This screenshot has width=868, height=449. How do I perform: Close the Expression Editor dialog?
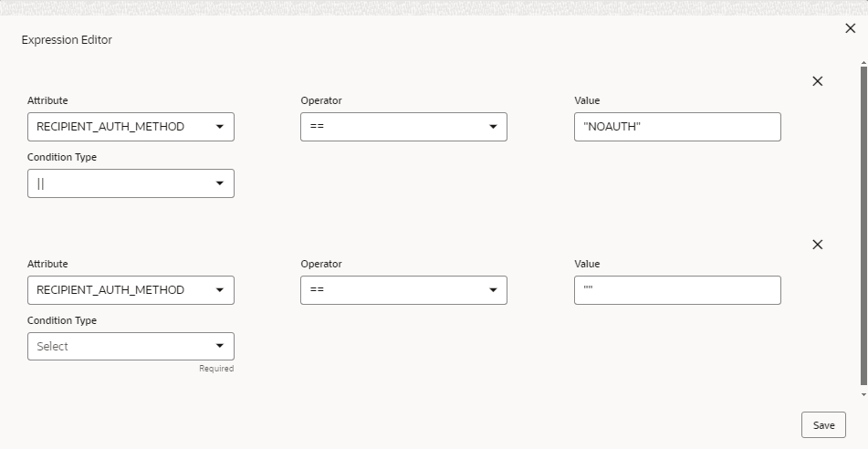click(851, 29)
